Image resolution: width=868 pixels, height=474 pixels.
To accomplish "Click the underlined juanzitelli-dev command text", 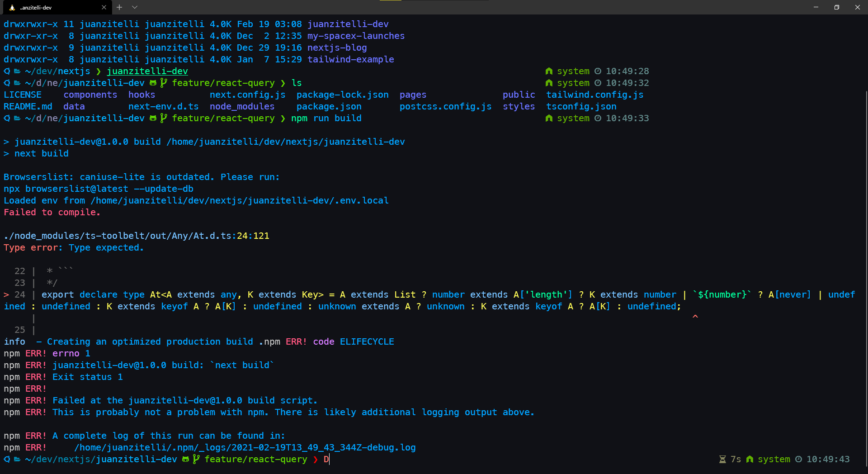I will click(147, 71).
